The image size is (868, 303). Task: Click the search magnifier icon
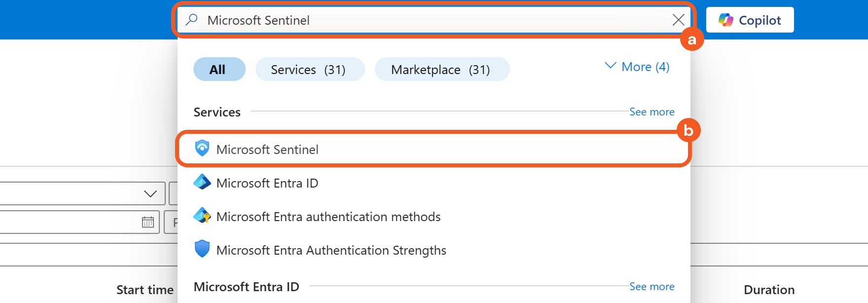[191, 20]
